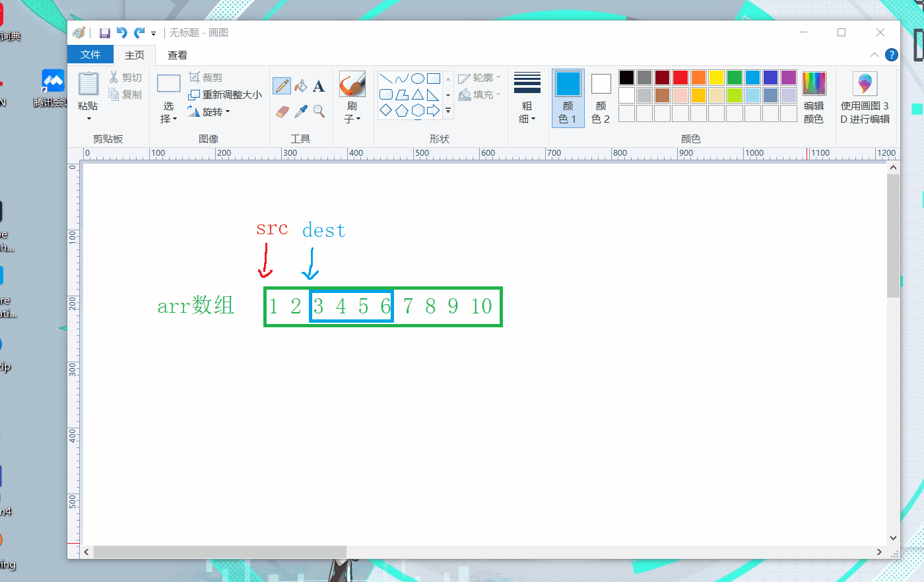The width and height of the screenshot is (924, 582).
Task: Select Color 1 as active color
Action: coord(568,98)
